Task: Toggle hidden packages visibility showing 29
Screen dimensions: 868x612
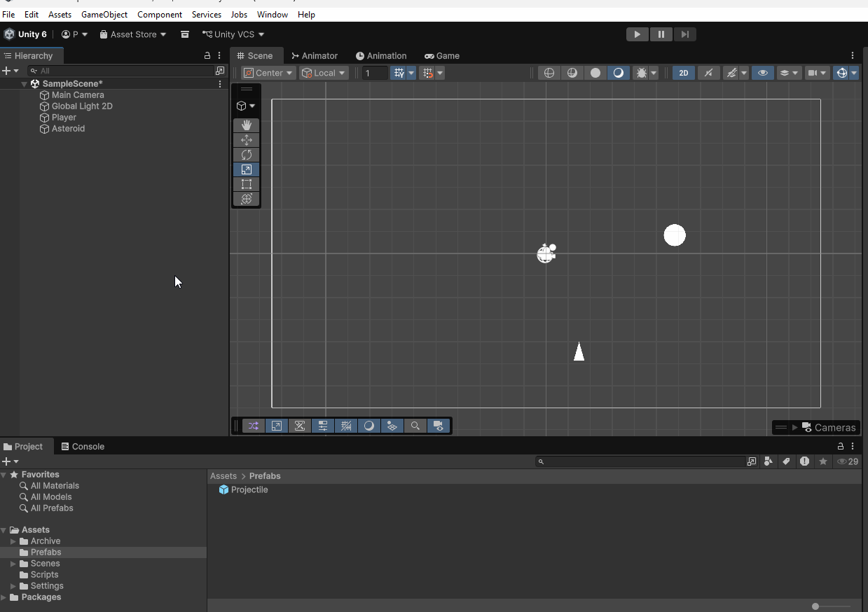Action: point(848,461)
